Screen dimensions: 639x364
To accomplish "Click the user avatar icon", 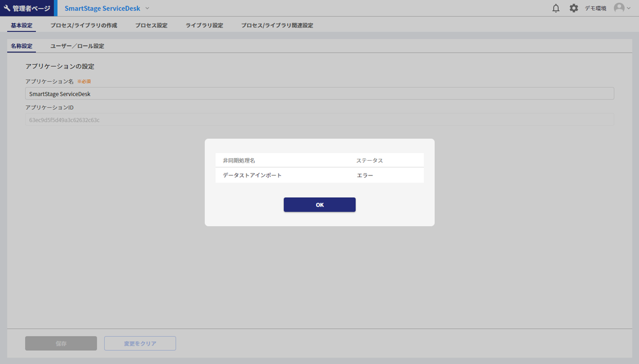I will coord(619,8).
